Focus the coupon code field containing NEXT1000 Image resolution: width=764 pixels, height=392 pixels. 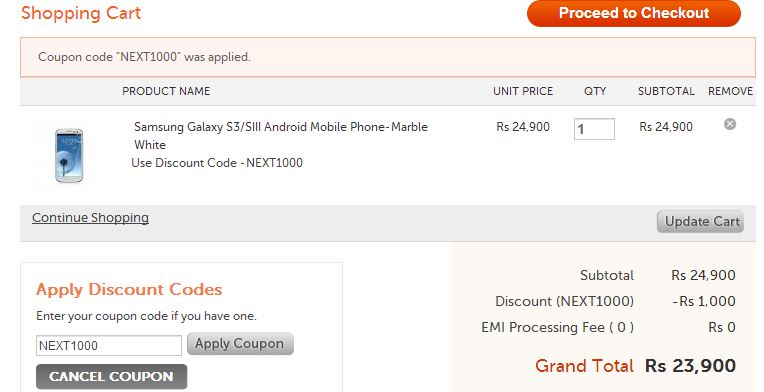[x=109, y=346]
